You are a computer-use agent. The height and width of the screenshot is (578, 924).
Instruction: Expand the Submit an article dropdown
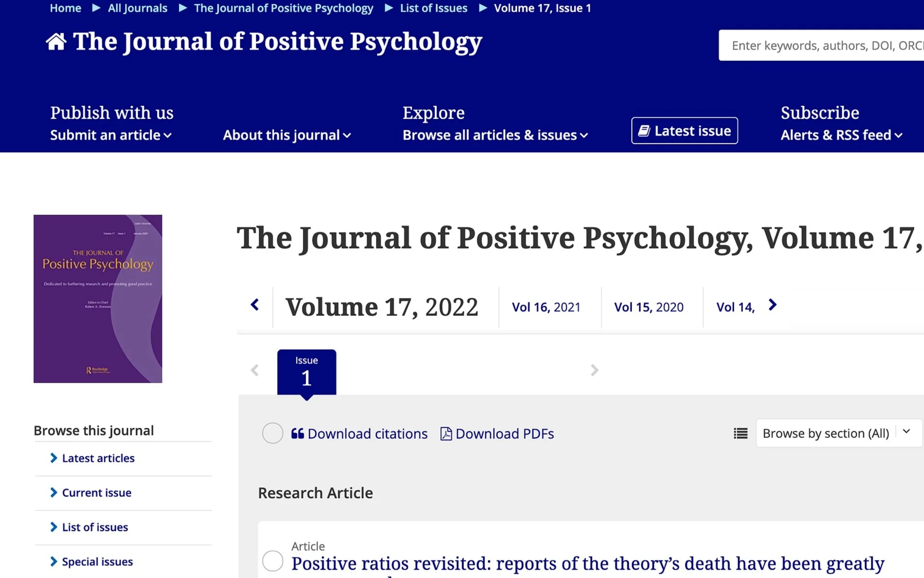pos(111,135)
